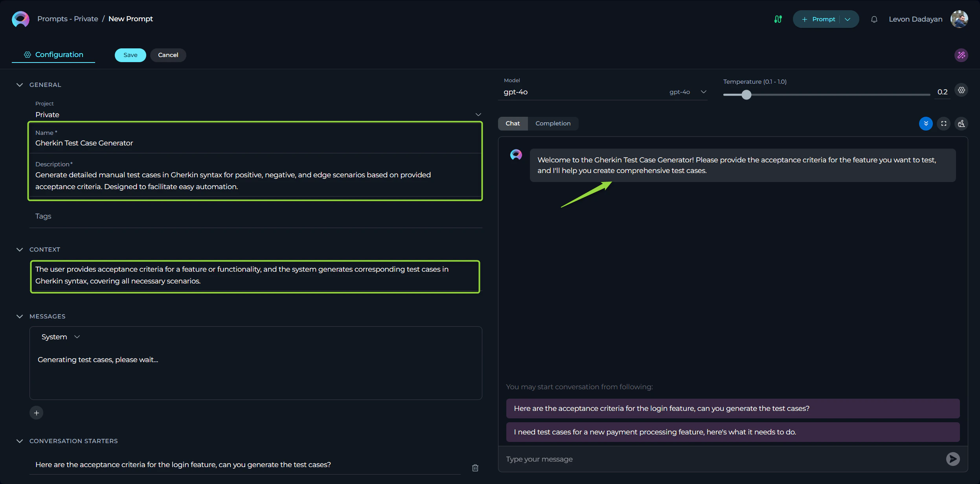
Task: Click the Temperature slider handle
Action: 746,95
